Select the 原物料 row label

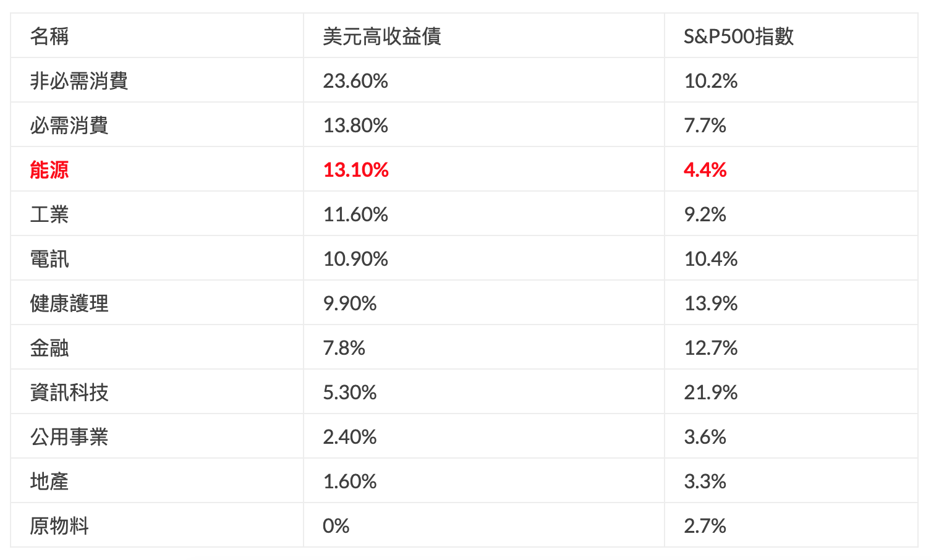pyautogui.click(x=59, y=526)
